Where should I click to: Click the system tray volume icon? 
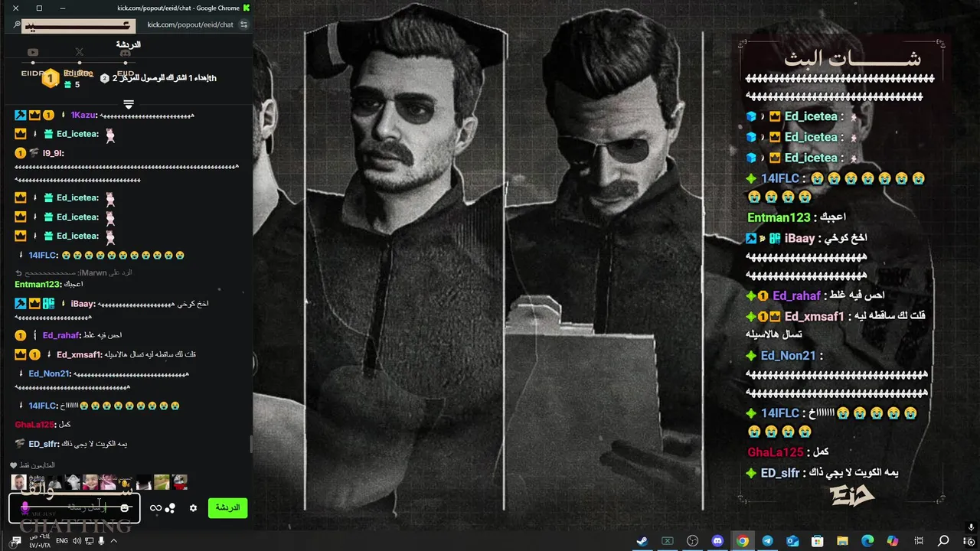[x=77, y=541]
